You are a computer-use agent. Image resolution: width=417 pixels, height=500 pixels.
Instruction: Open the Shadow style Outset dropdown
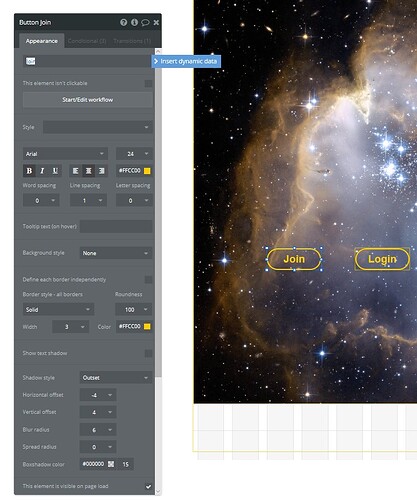[x=116, y=378]
